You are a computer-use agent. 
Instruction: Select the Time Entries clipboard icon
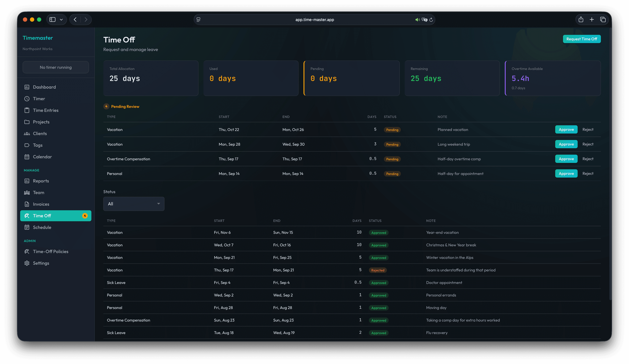click(27, 110)
